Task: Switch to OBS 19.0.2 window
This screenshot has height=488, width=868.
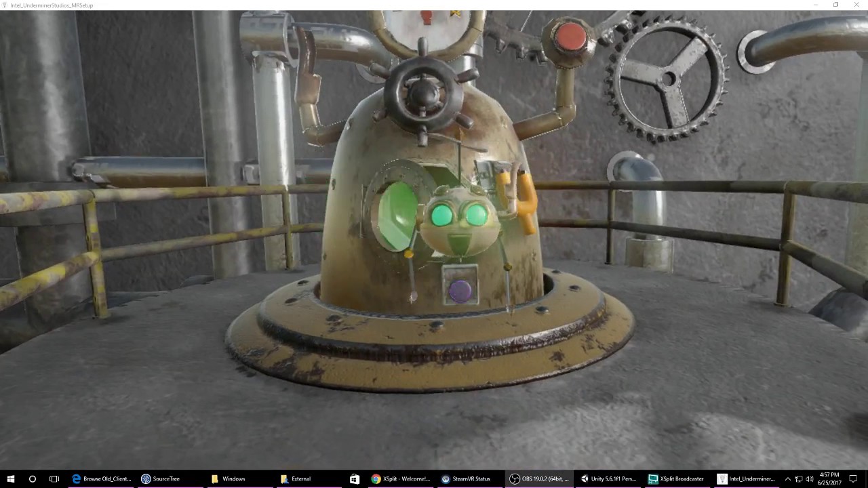Action: [x=538, y=479]
